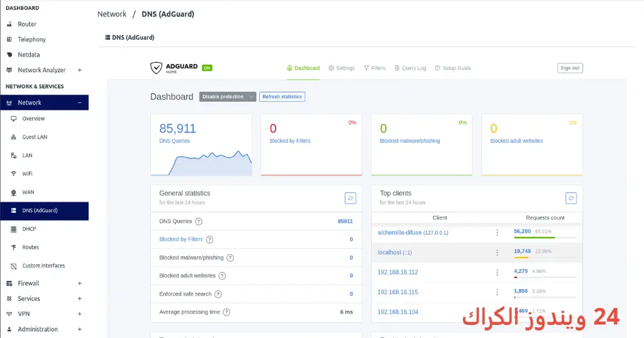Open the Setup Guide tab
Viewport: 644px width, 338px height.
point(453,68)
